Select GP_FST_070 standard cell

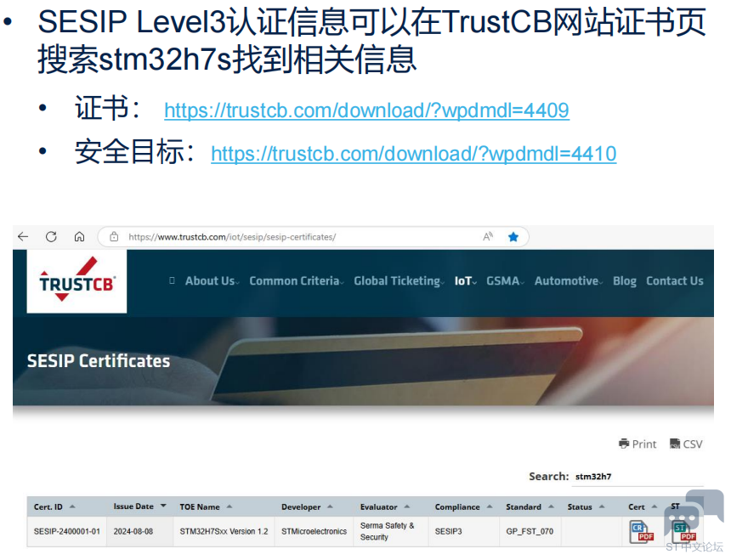click(530, 532)
